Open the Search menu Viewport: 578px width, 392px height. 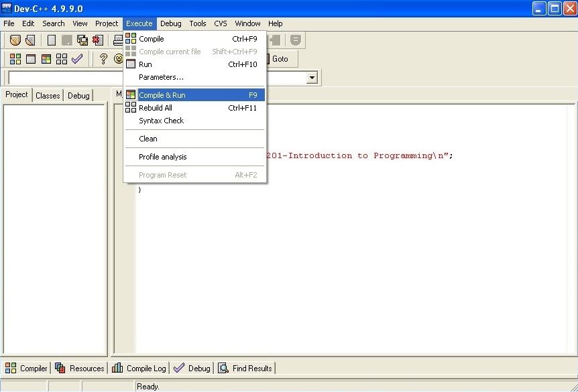(x=54, y=23)
